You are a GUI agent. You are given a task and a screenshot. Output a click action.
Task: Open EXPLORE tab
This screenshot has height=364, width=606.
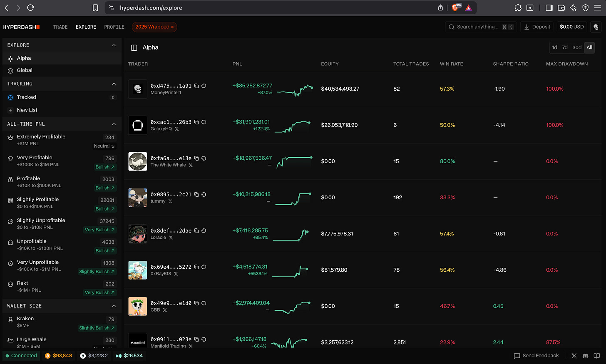click(x=86, y=27)
